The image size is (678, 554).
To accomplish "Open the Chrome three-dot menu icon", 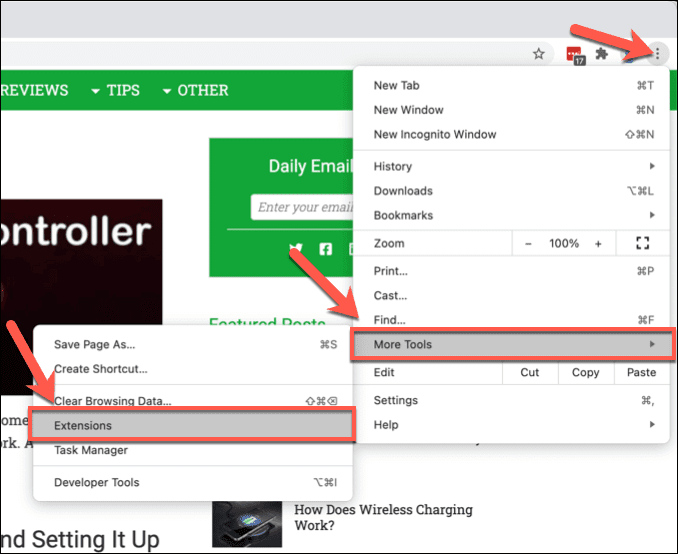I will coord(657,54).
